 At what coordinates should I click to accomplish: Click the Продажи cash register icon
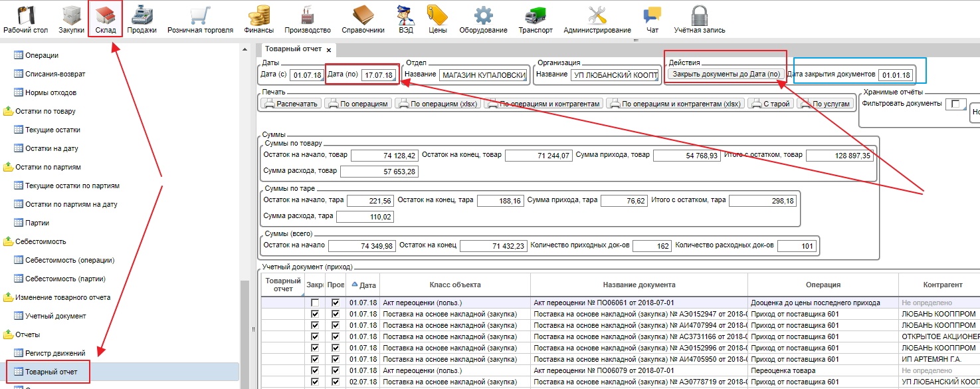pyautogui.click(x=142, y=16)
